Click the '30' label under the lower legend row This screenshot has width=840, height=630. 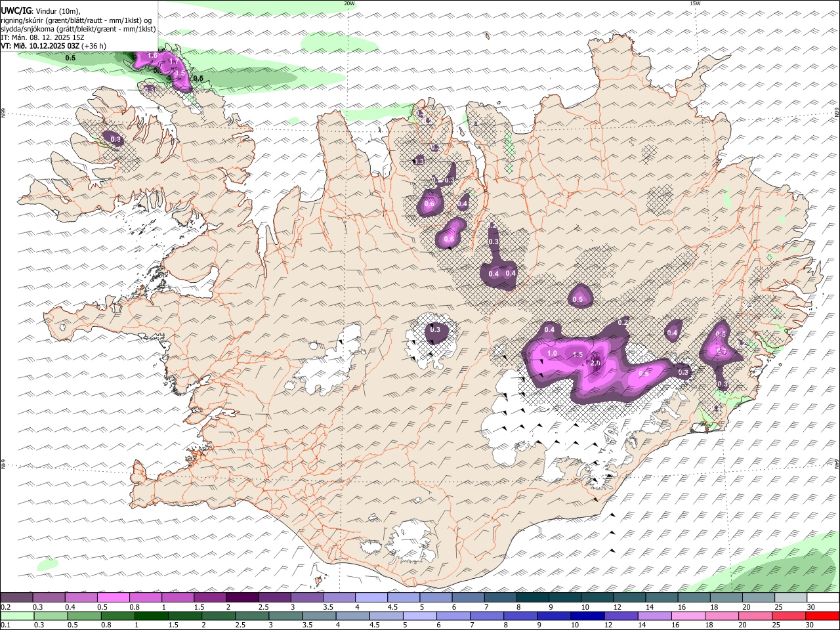(811, 625)
